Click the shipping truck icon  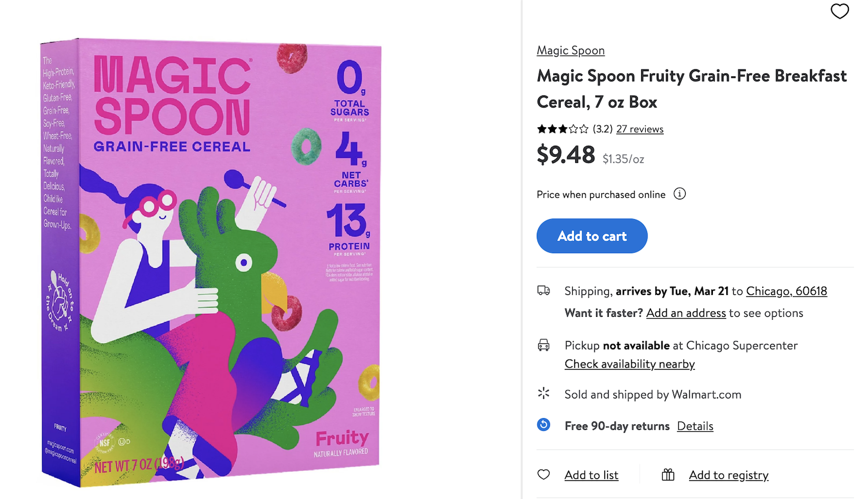coord(544,291)
